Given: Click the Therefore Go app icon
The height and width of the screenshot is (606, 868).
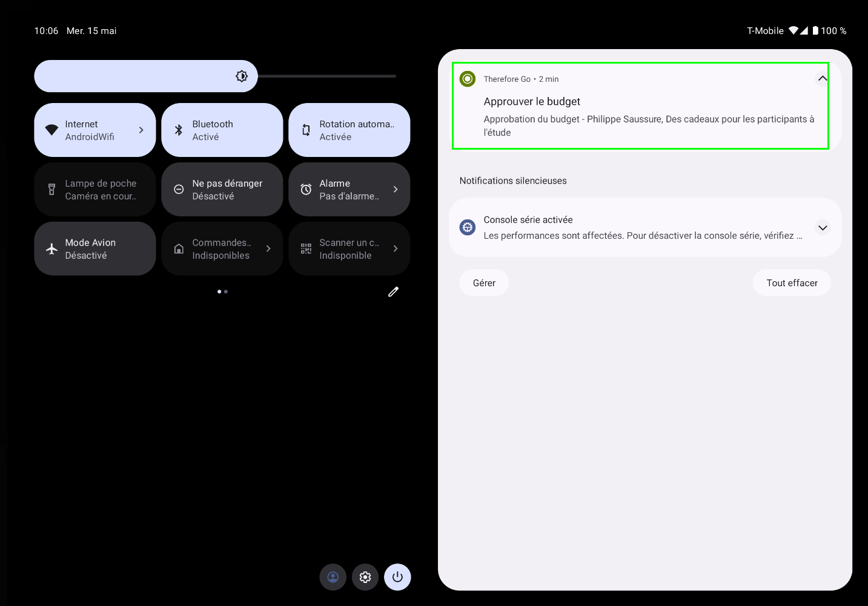Looking at the screenshot, I should [x=468, y=79].
